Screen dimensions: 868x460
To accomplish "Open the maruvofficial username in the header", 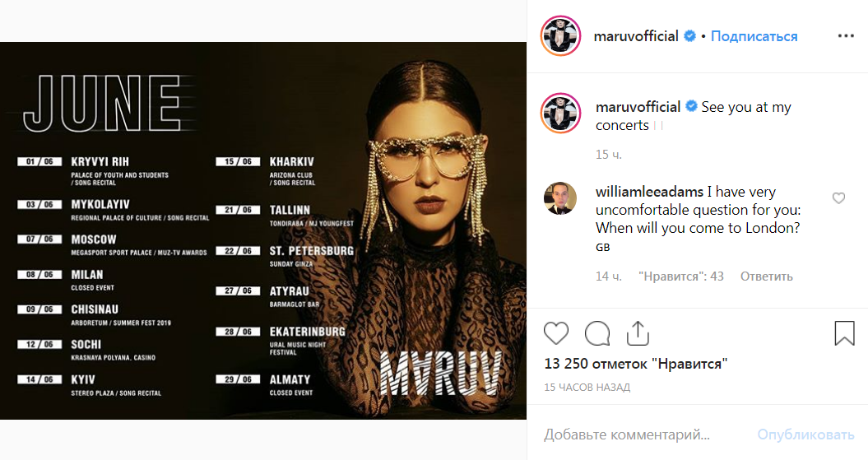I will (636, 36).
